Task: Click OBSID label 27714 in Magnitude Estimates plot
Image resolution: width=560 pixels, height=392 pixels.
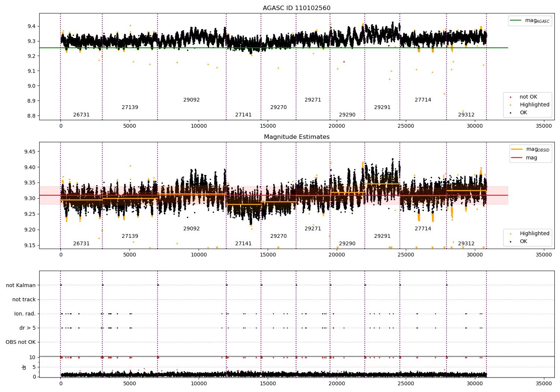Action: point(423,229)
